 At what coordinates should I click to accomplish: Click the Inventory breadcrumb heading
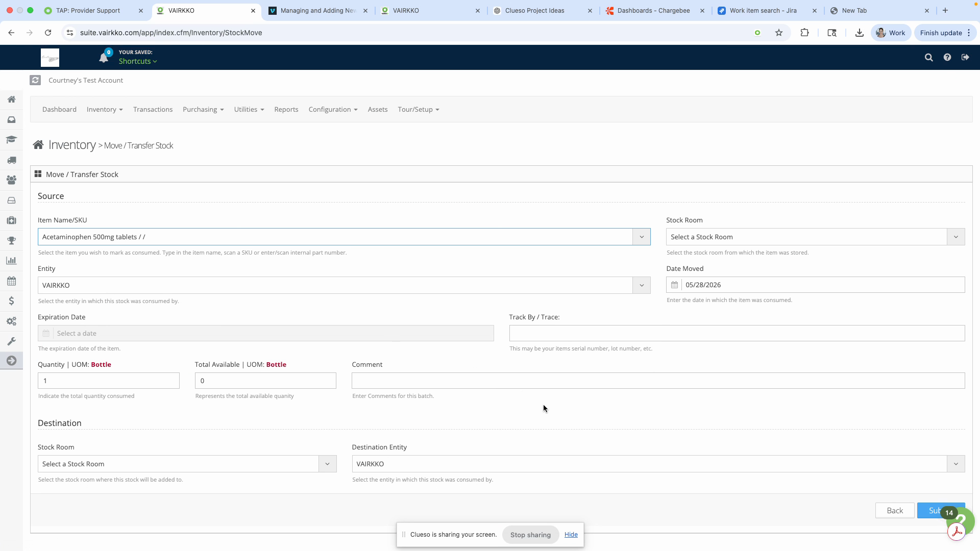click(72, 145)
